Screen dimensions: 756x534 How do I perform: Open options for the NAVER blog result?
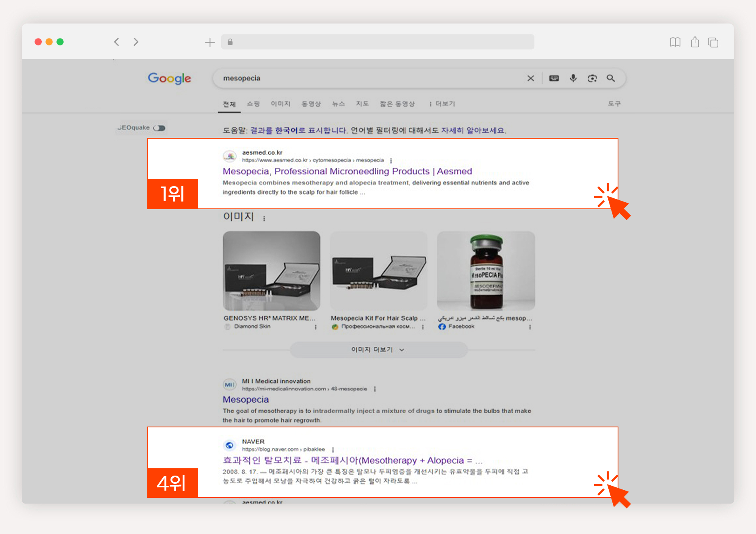coord(333,450)
